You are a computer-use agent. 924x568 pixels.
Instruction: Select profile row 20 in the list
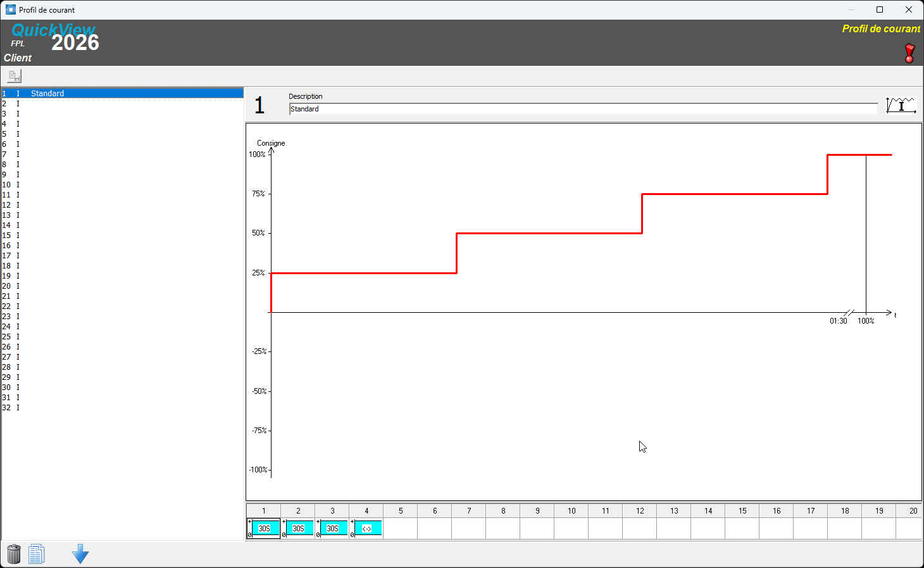[x=122, y=286]
